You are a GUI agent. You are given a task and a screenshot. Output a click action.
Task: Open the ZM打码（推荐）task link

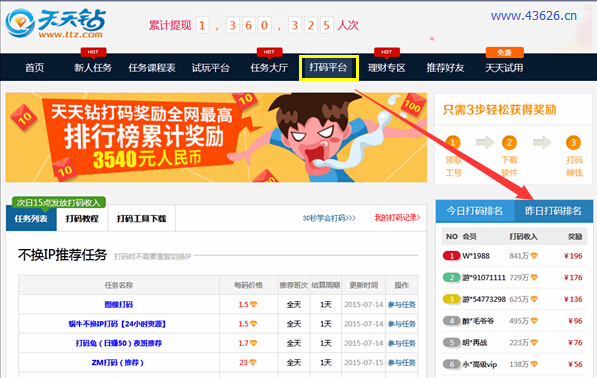tap(118, 363)
